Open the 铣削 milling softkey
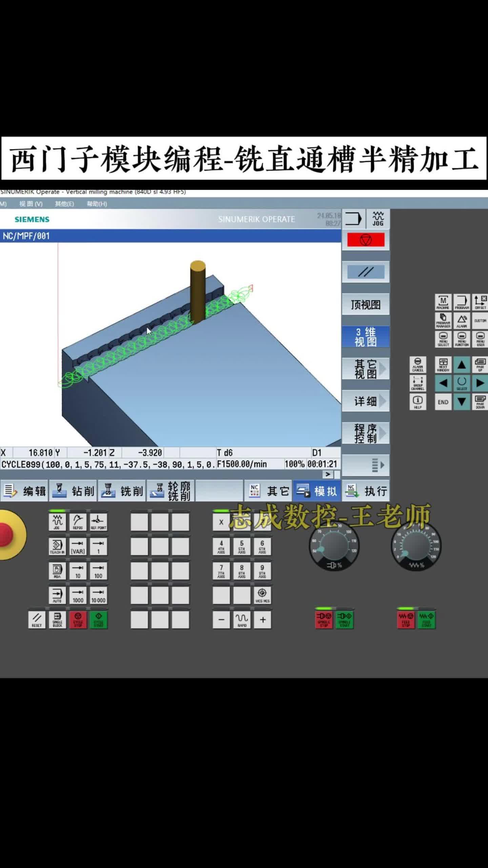488x868 pixels. tap(122, 491)
